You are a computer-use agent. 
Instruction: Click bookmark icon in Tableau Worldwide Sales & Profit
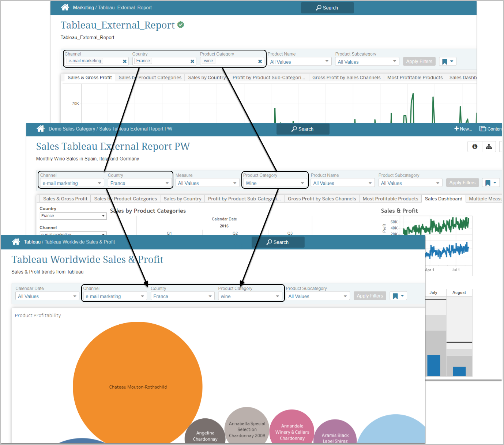(395, 296)
